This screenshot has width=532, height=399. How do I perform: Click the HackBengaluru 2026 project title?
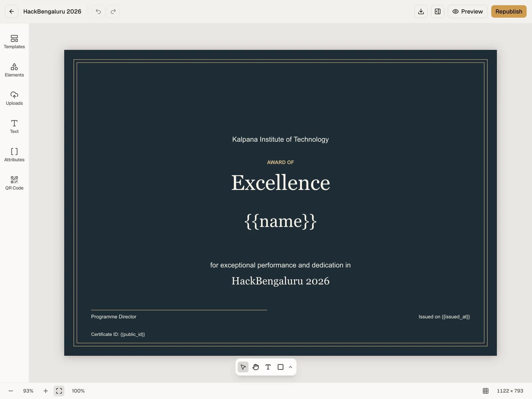click(x=52, y=11)
